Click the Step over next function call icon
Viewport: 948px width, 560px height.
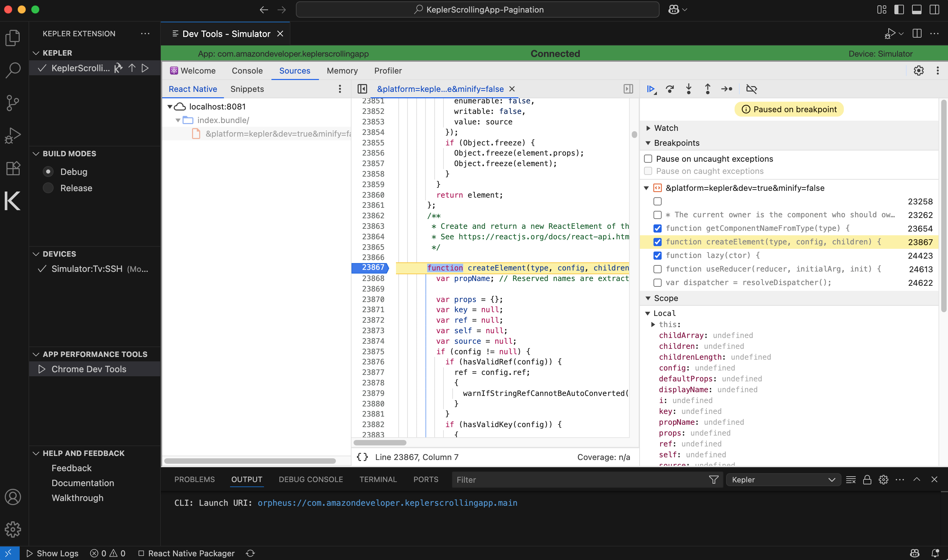point(670,89)
